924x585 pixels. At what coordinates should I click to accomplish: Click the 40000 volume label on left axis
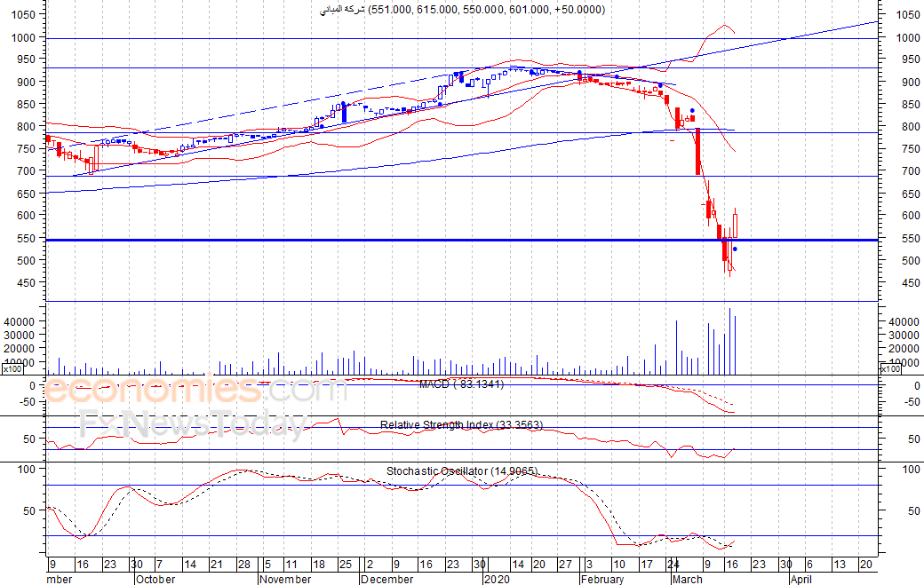click(19, 322)
